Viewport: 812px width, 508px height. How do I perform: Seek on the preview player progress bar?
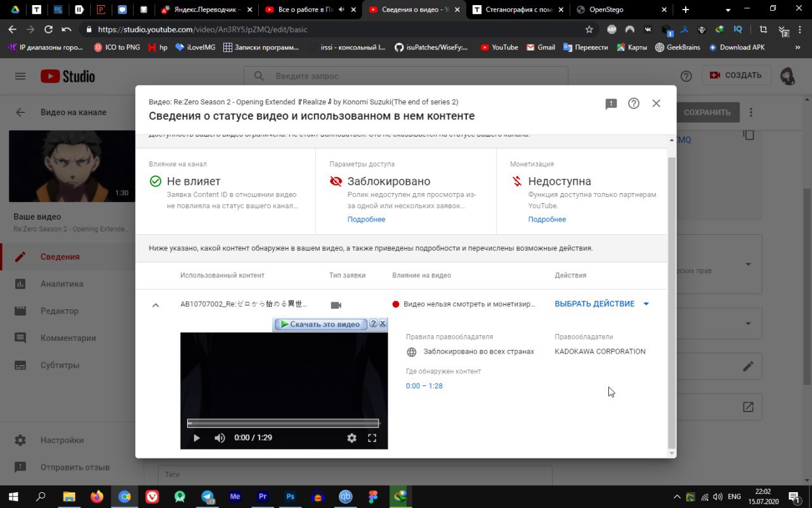pyautogui.click(x=283, y=424)
